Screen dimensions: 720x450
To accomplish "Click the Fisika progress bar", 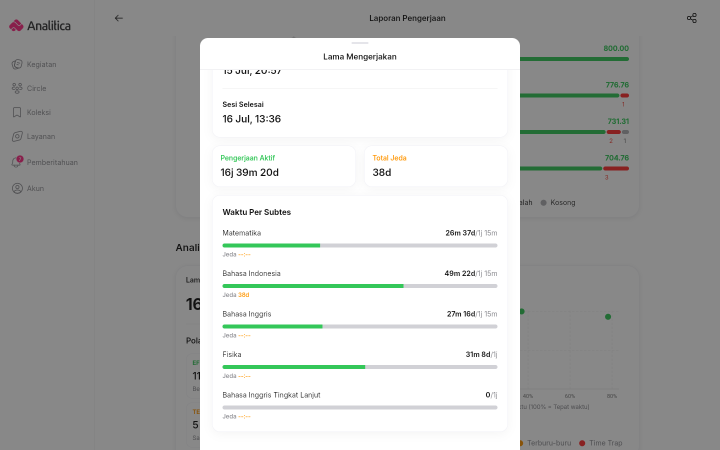I will 360,367.
